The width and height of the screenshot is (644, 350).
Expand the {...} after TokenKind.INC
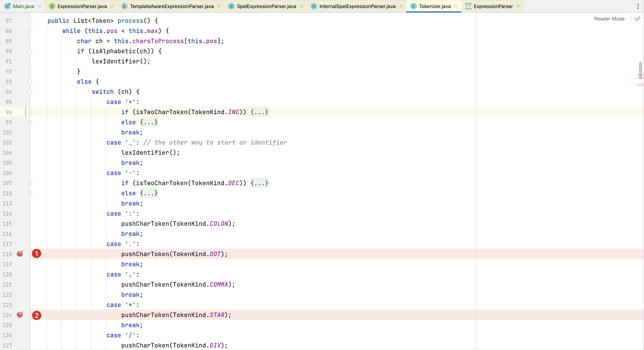(x=259, y=112)
